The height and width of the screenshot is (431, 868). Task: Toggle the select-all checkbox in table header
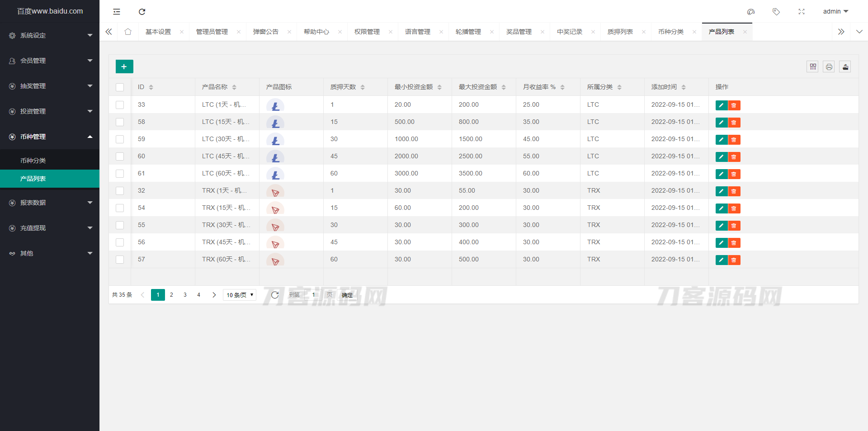120,87
